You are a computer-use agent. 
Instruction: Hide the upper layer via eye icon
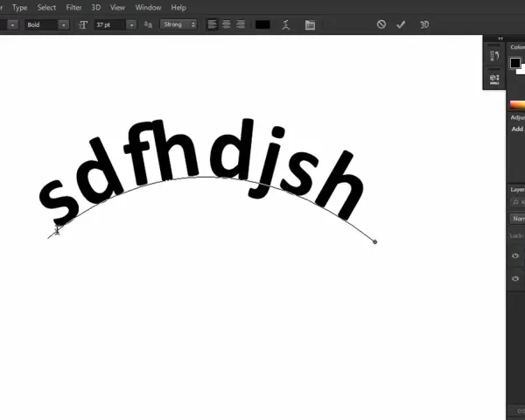(515, 255)
